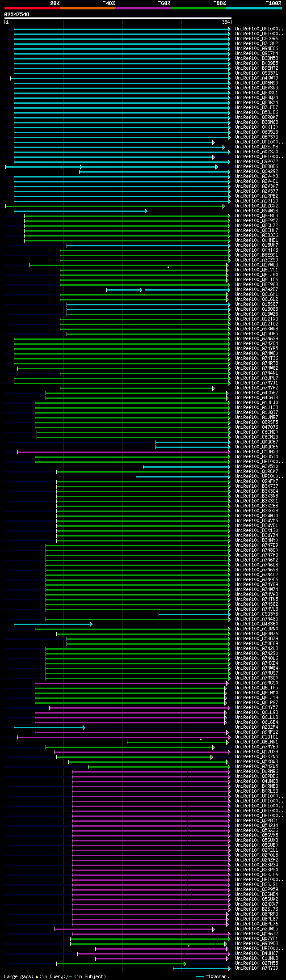Screen dimensions: 286x980
Task: Select the UniRef100_A2V4X3 label
Action: tap(257, 177)
